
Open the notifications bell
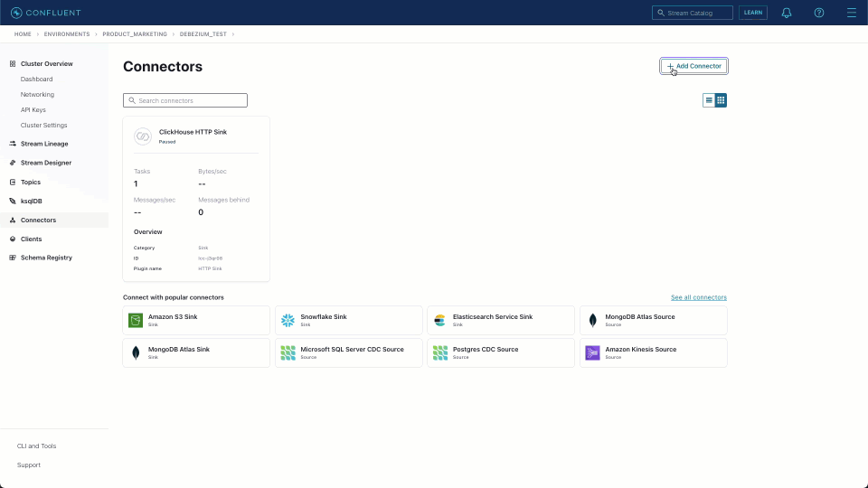tap(786, 13)
